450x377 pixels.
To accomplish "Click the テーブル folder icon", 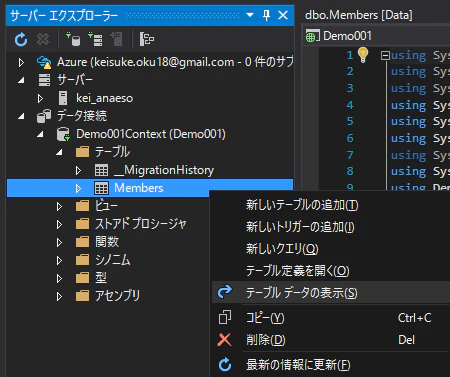I will 82,152.
